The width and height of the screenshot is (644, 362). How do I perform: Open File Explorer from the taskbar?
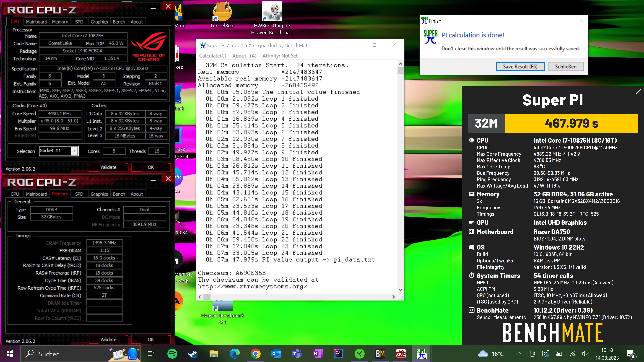click(x=214, y=354)
